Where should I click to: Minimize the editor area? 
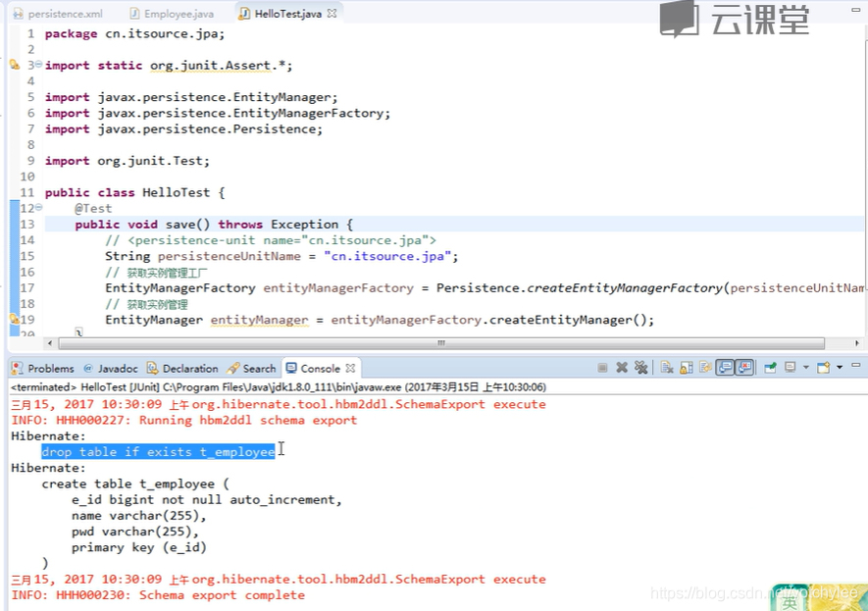(x=856, y=10)
